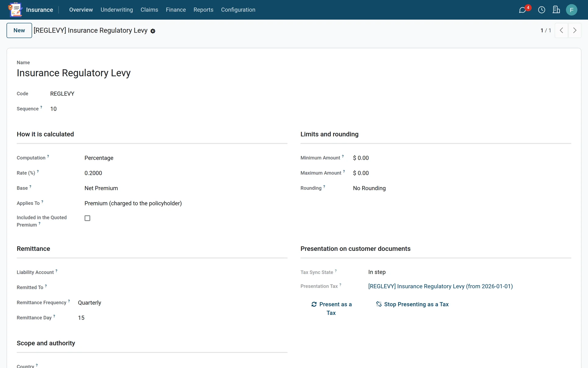This screenshot has height=368, width=588.
Task: Click the record pager 1 / 1
Action: tap(546, 30)
